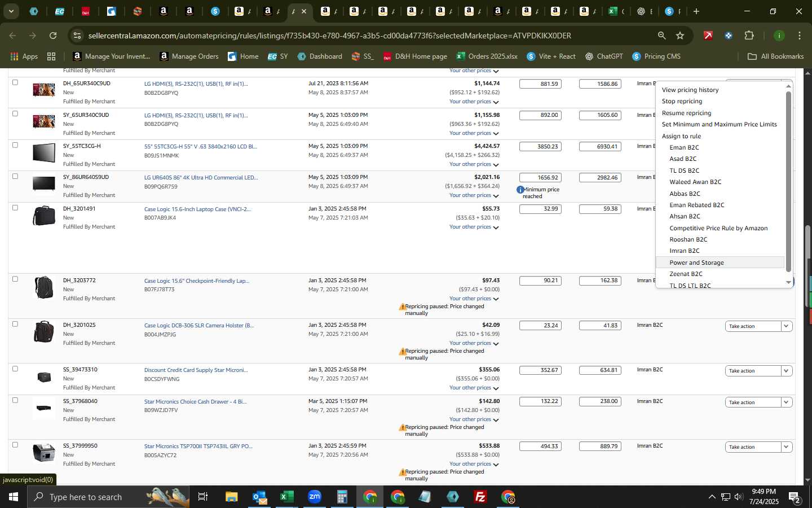The width and height of the screenshot is (812, 508).
Task: Check the DH_65UR340C9UD row checkbox
Action: [x=15, y=82]
